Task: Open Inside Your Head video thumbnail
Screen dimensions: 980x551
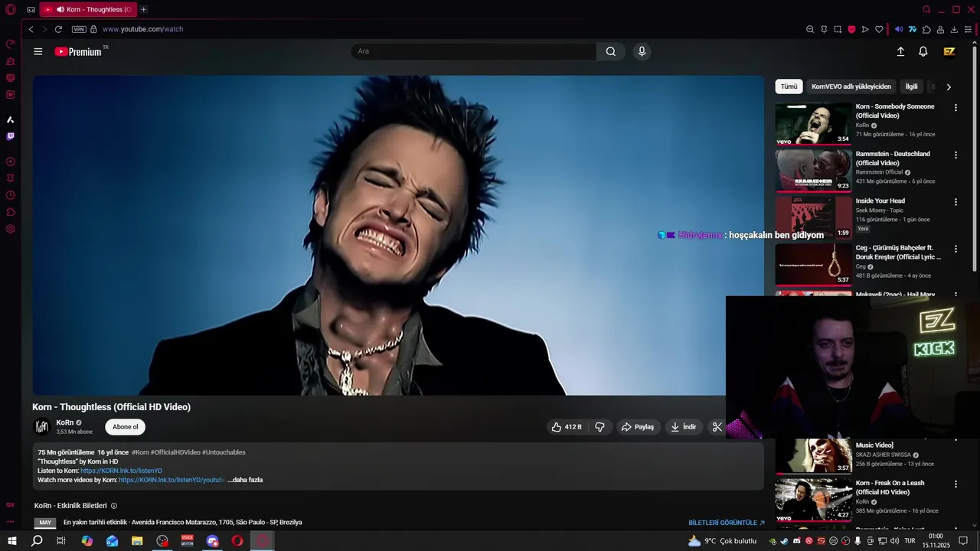Action: pos(813,218)
